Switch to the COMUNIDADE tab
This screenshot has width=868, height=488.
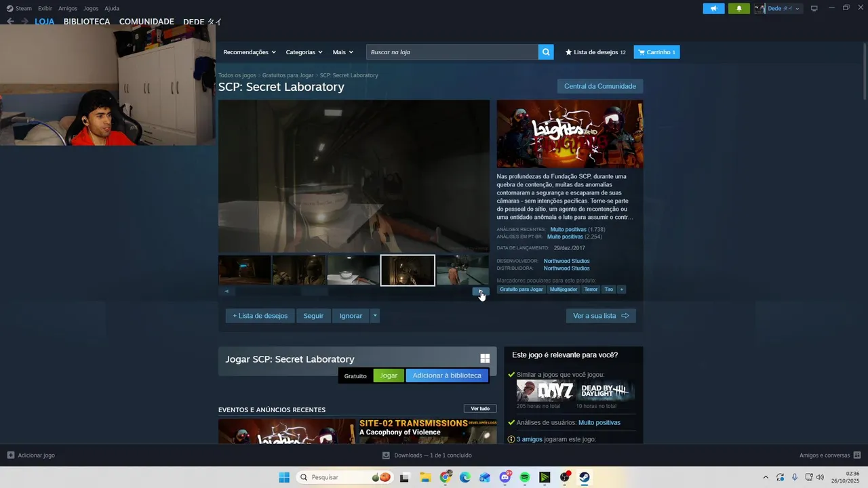click(x=146, y=22)
